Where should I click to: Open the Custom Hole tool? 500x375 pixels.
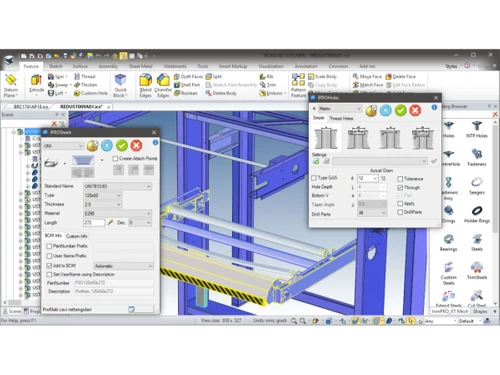91,93
